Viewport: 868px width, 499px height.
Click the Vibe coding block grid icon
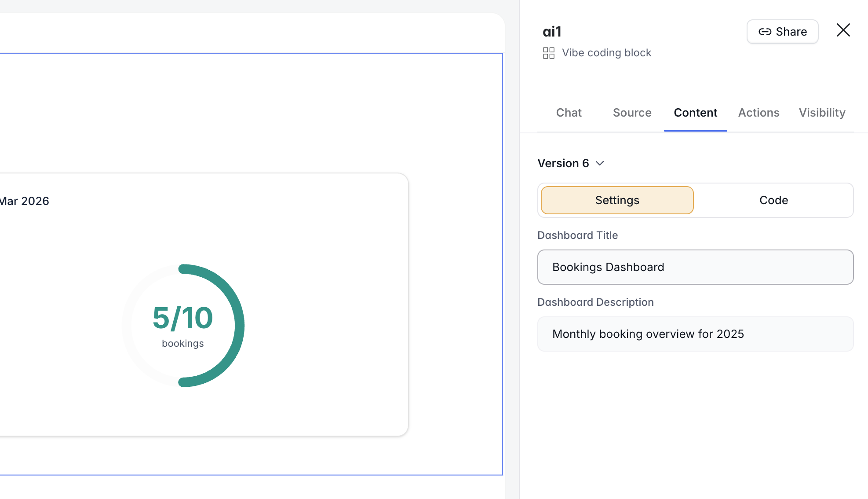coord(548,53)
